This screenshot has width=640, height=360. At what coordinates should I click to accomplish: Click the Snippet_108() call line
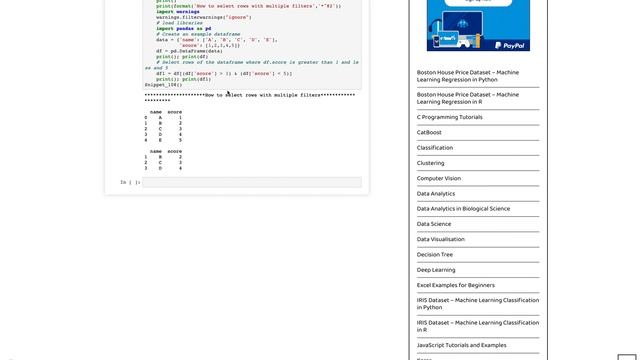(163, 85)
